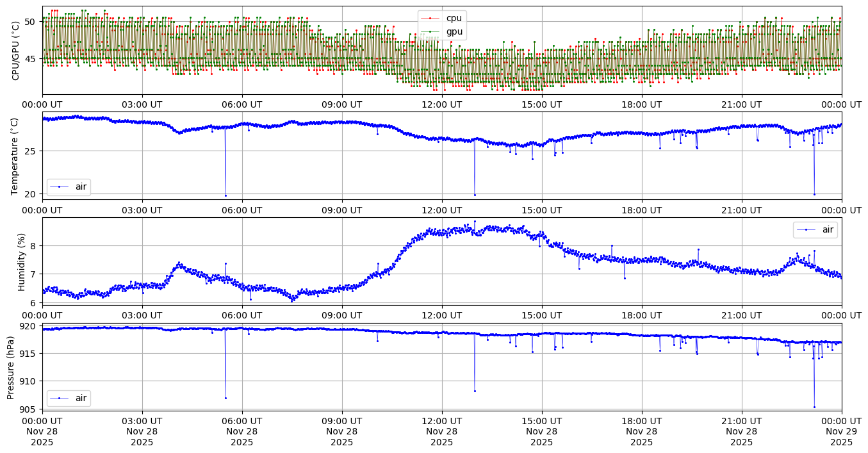Image resolution: width=868 pixels, height=453 pixels.
Task: Click the lowest pressure spike near 23:00 UT
Action: 814,407
